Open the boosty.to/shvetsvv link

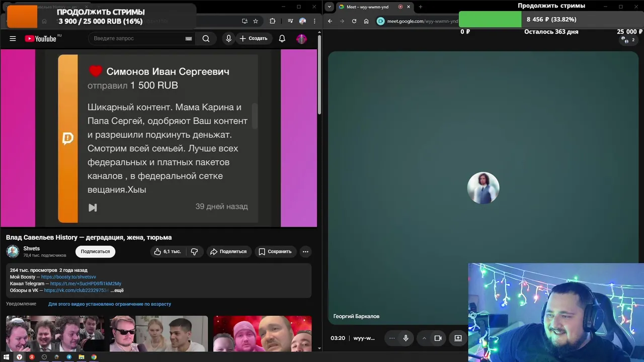click(68, 277)
